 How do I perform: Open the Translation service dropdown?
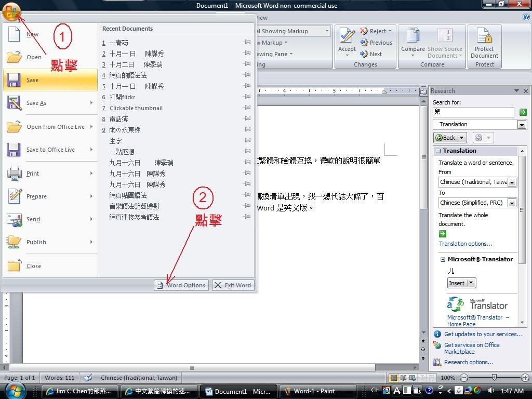tap(522, 125)
